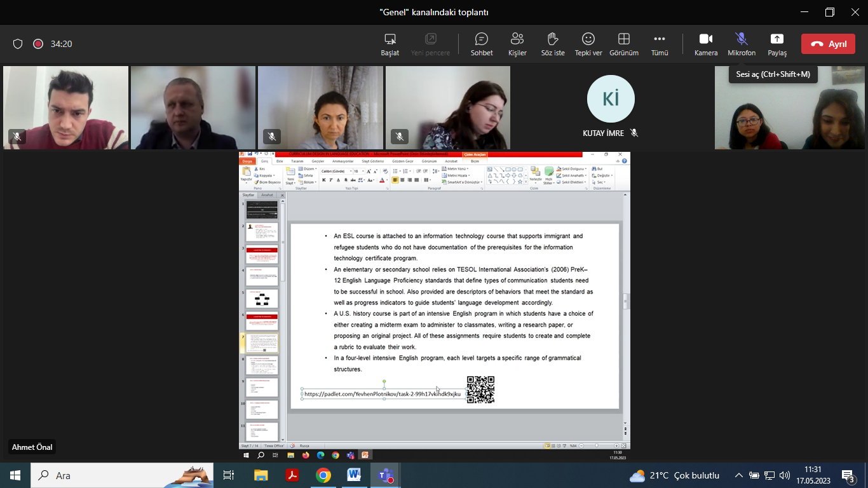This screenshot has width=868, height=488.
Task: Open Google Chrome from the taskbar
Action: 323,475
